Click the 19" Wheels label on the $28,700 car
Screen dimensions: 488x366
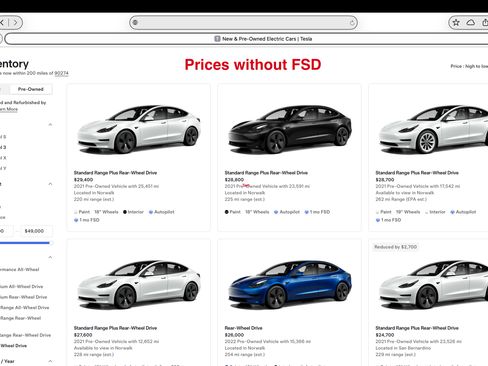408,212
